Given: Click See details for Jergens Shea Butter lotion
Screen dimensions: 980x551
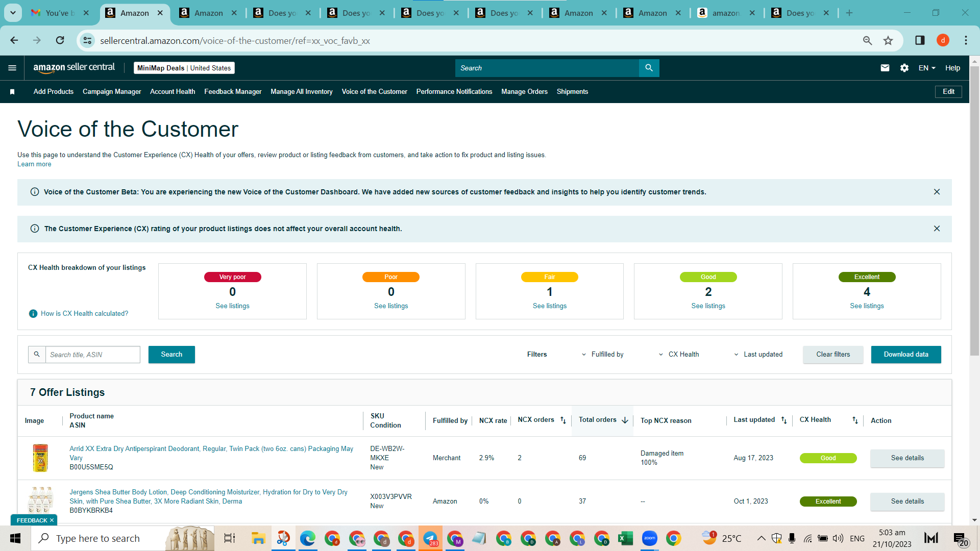Looking at the screenshot, I should [x=907, y=501].
